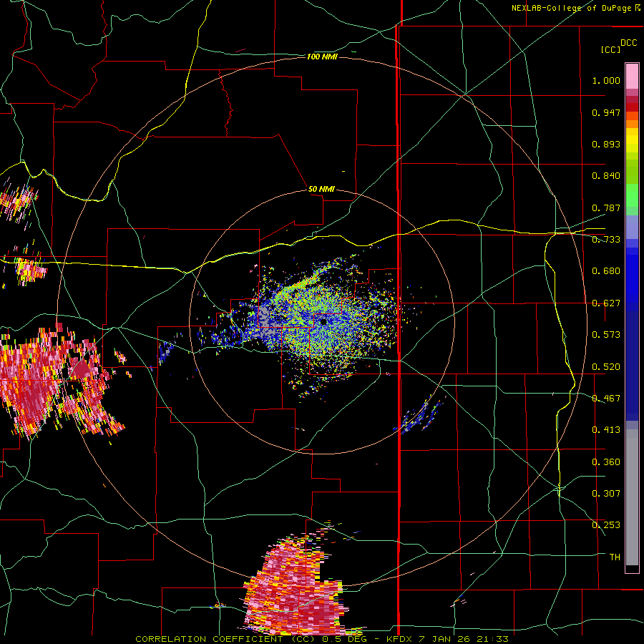Select the 0.467 scale value
Screen dimensions: 644x644
(606, 399)
